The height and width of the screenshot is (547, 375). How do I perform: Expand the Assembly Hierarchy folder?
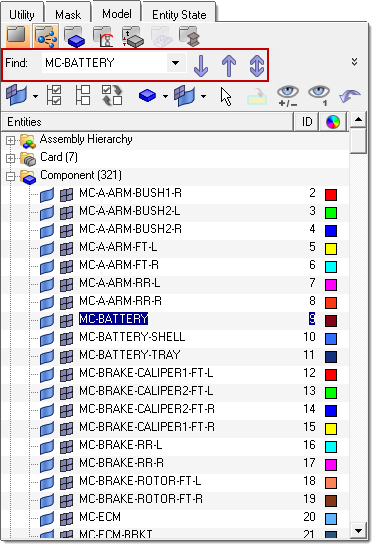point(10,140)
